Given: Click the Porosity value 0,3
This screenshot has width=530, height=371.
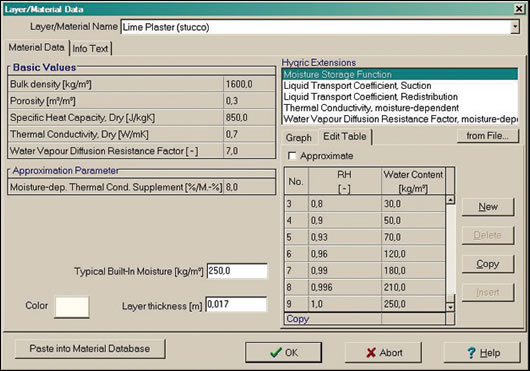Looking at the screenshot, I should 249,101.
